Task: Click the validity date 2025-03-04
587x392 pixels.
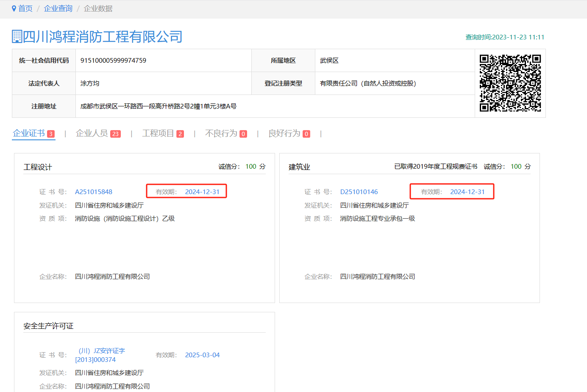Action: click(x=202, y=355)
